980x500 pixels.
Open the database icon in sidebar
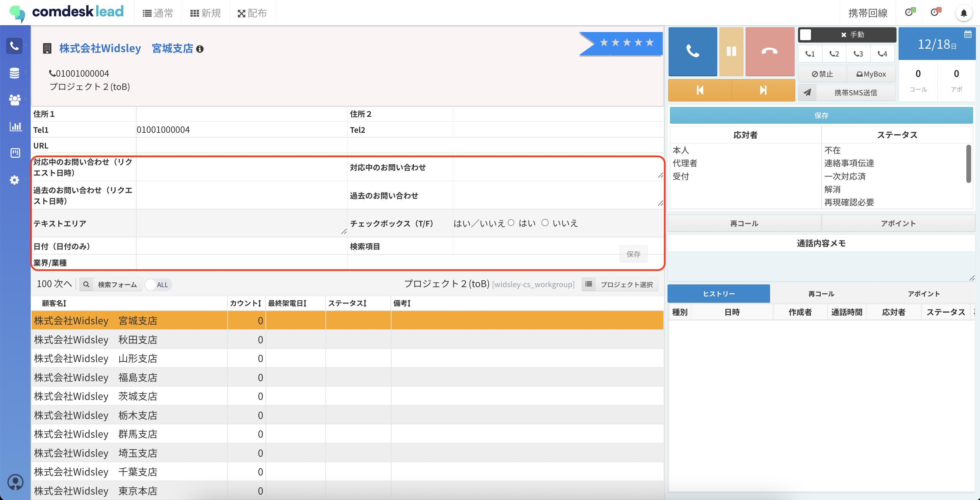click(x=14, y=73)
